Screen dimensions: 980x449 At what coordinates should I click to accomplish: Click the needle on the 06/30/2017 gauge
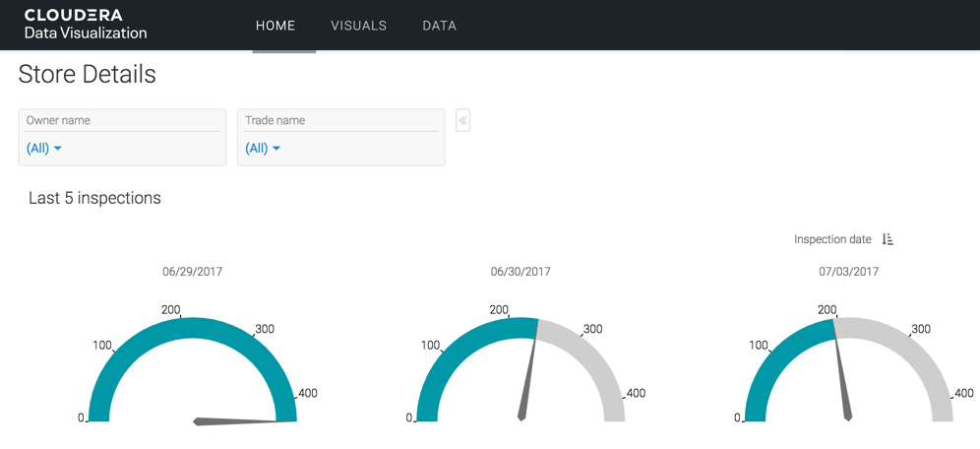(x=528, y=374)
